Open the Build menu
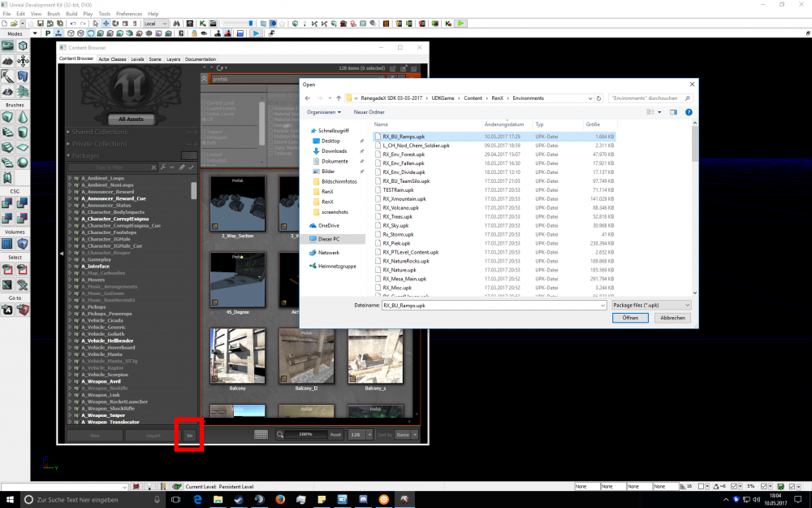 (71, 14)
